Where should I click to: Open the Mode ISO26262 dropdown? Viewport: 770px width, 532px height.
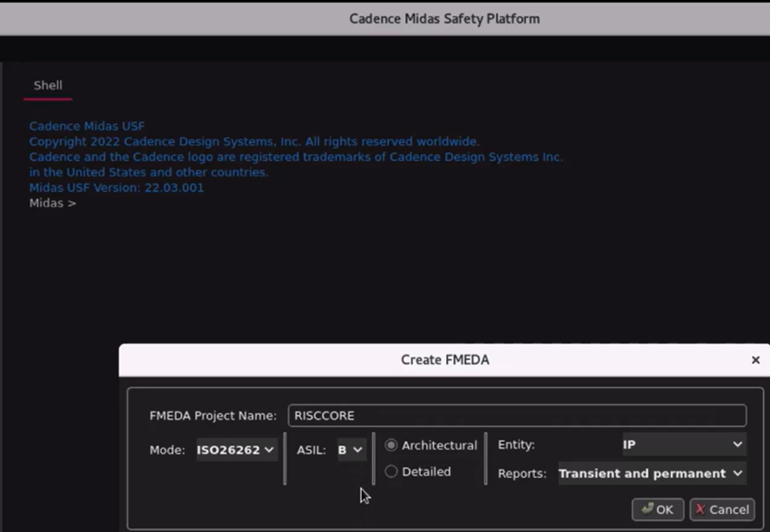pyautogui.click(x=235, y=450)
